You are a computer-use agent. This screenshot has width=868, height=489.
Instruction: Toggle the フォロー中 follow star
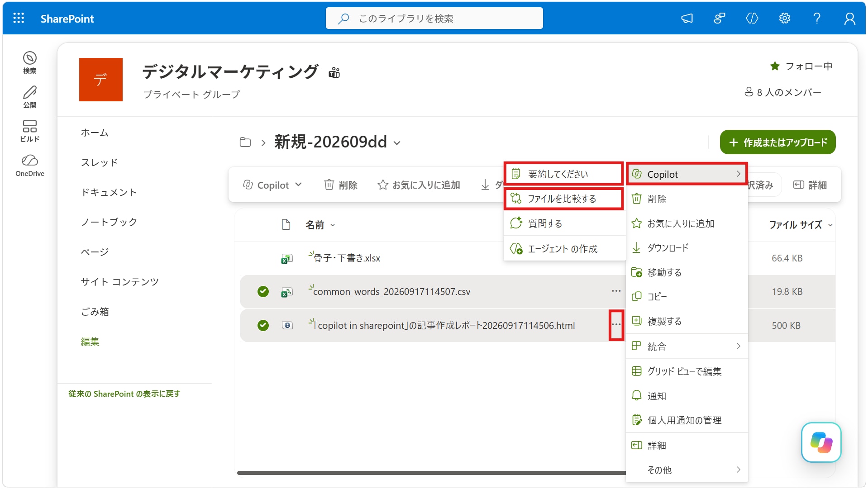tap(775, 66)
